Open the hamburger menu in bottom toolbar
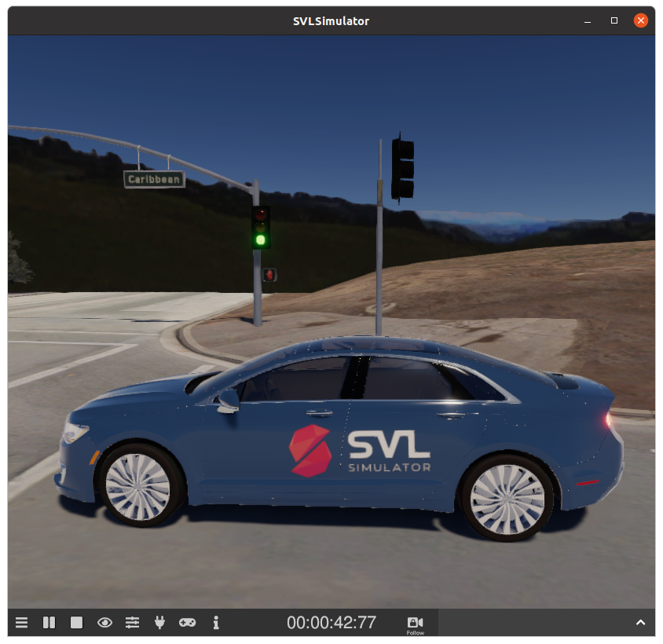This screenshot has height=644, width=663. (21, 623)
